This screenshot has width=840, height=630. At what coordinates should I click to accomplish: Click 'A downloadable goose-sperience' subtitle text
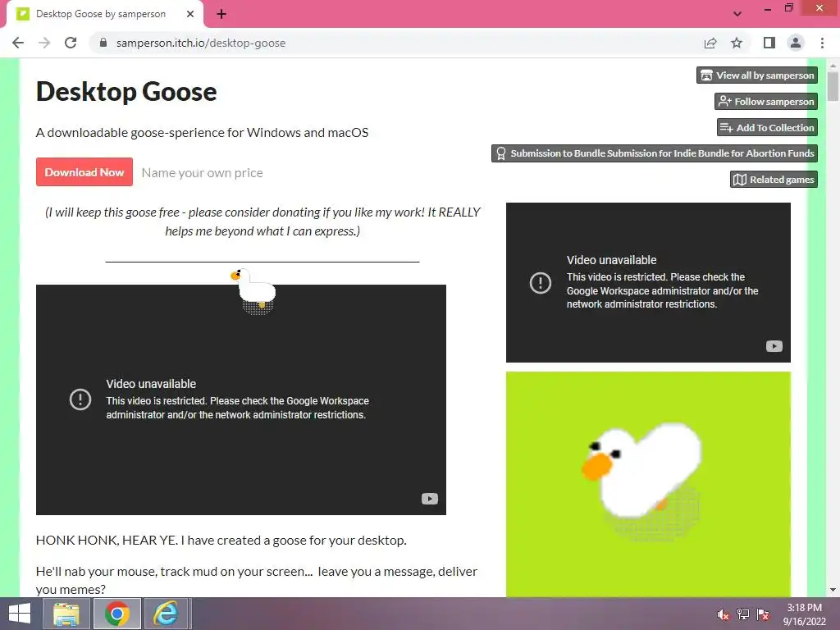pos(202,132)
